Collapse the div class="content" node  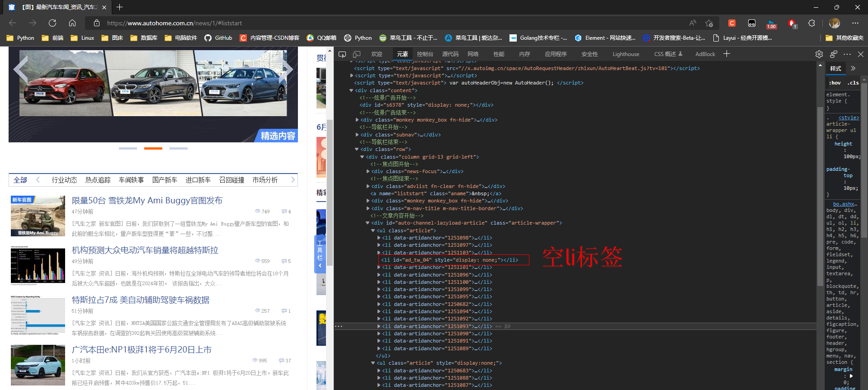click(x=351, y=90)
